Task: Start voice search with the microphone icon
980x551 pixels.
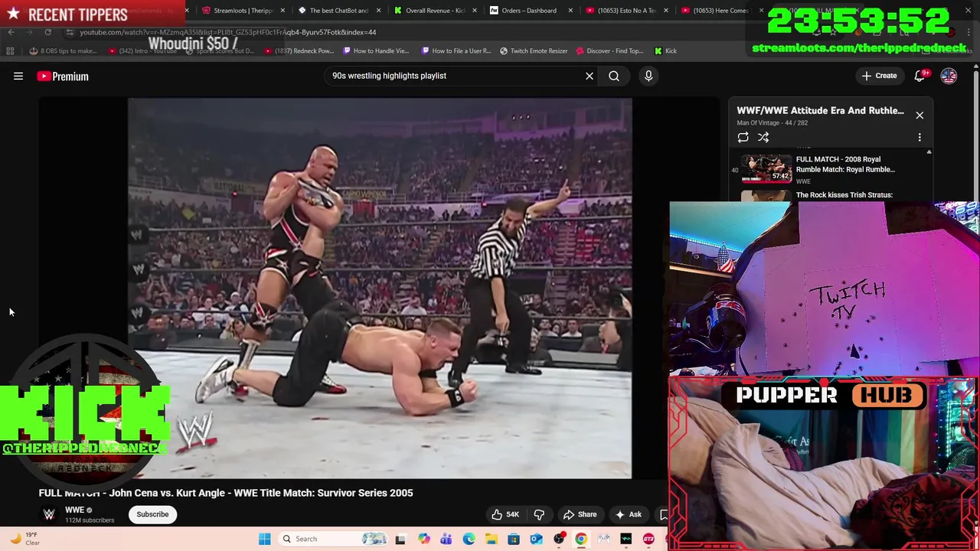Action: [648, 76]
